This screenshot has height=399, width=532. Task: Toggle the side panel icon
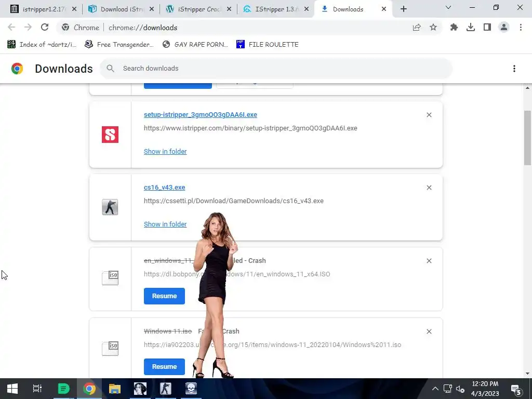tap(487, 27)
